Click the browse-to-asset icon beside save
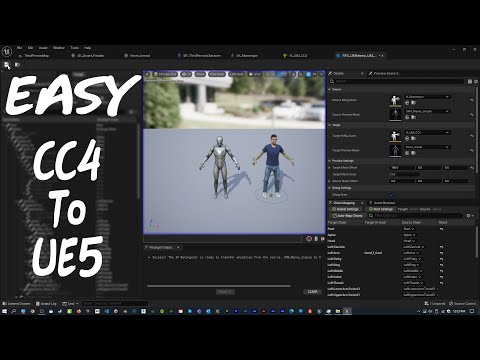Viewport: 480px width, 360px height. 17,64
